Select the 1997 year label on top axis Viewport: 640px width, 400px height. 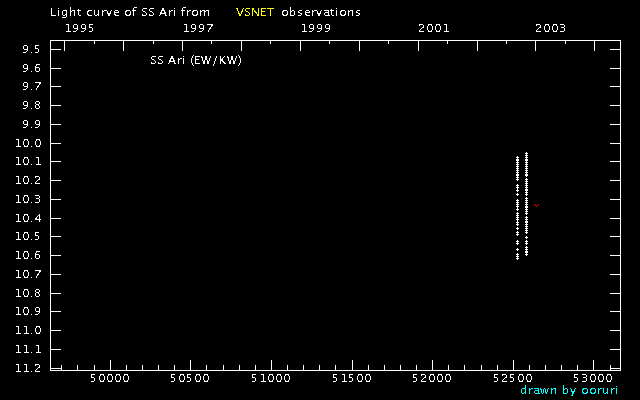198,27
